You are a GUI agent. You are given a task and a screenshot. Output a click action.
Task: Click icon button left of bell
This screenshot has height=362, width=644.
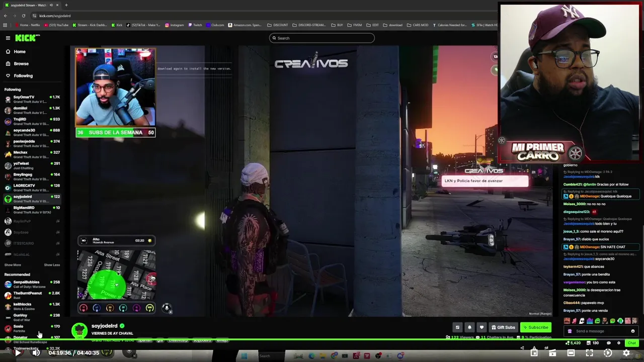[x=457, y=327]
